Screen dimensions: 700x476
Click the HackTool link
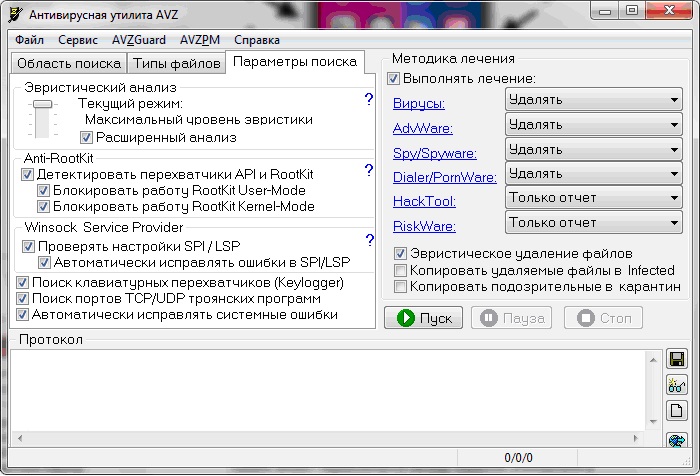pyautogui.click(x=424, y=201)
